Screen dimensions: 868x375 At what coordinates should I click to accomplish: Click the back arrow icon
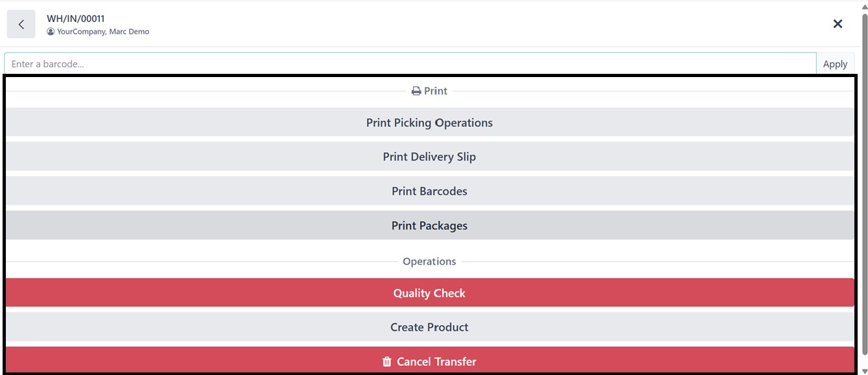pyautogui.click(x=21, y=24)
